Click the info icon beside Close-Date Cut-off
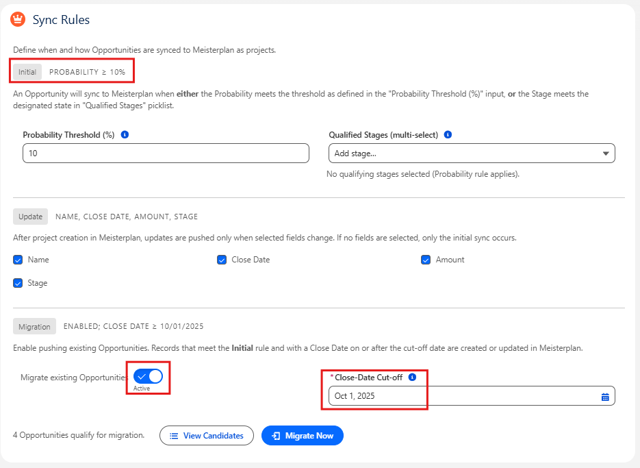 [x=412, y=377]
